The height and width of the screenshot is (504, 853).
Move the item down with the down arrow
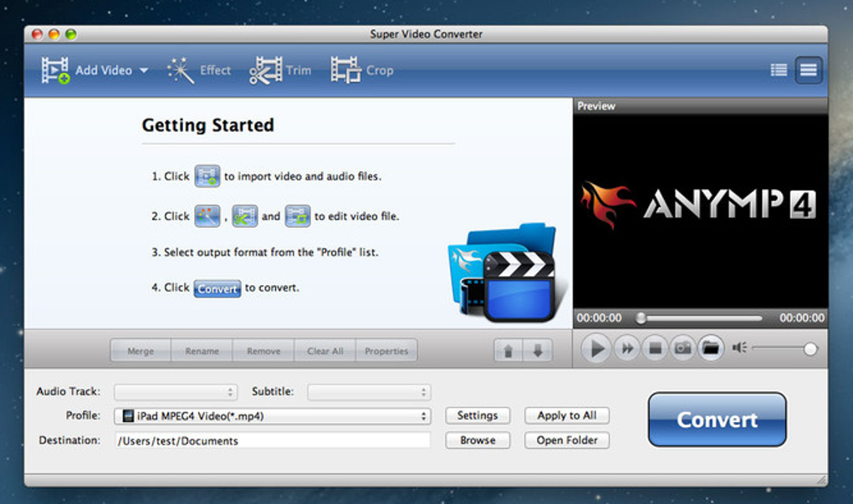tap(538, 351)
